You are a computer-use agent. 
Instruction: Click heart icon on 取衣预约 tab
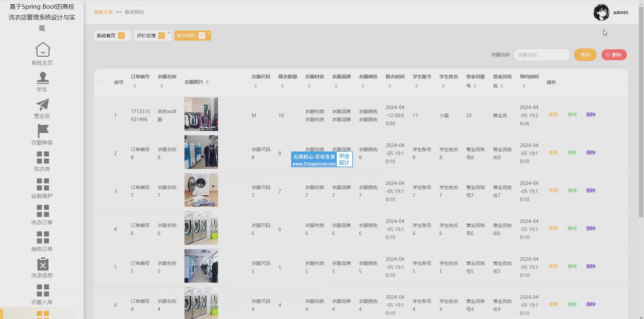pyautogui.click(x=202, y=36)
